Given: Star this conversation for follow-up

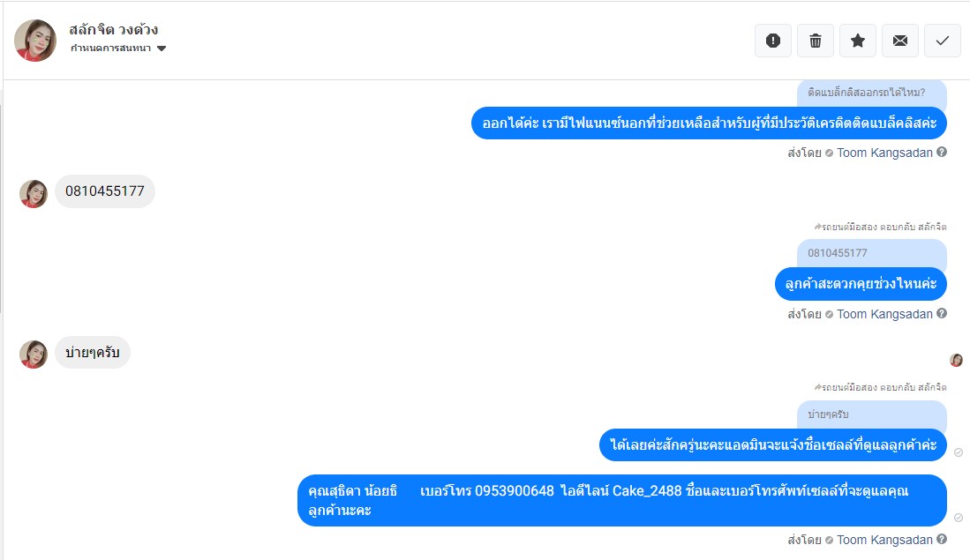Looking at the screenshot, I should coord(857,41).
